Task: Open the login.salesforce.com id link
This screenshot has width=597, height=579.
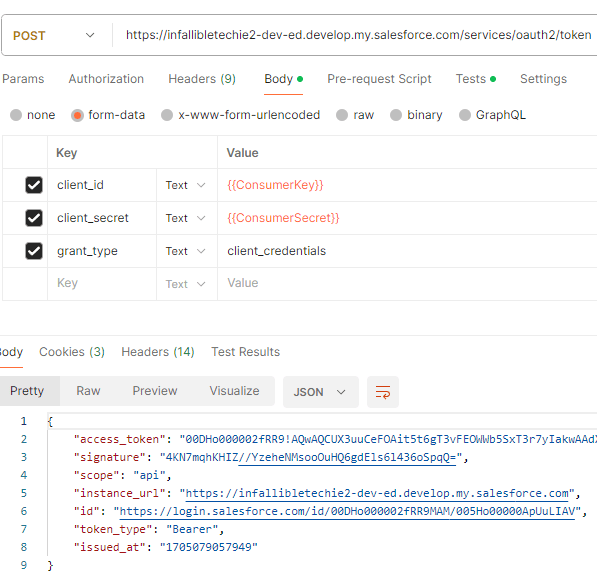Action: pyautogui.click(x=347, y=511)
